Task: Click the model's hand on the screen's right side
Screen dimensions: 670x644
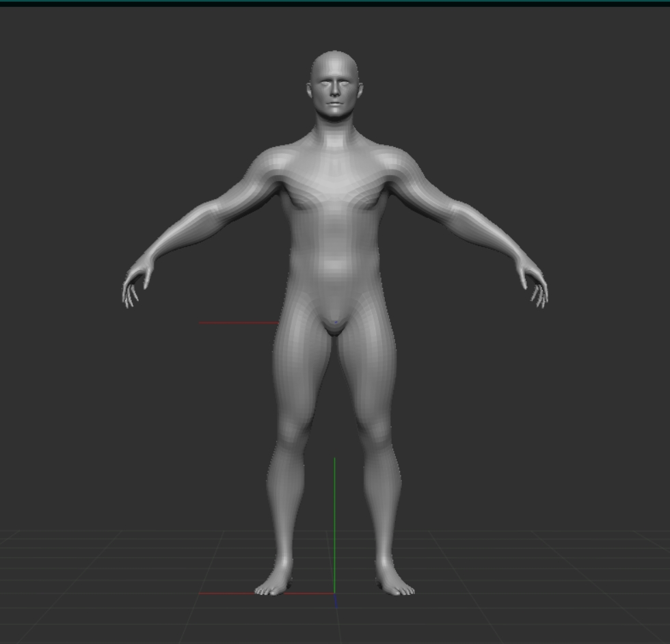Action: 532,283
